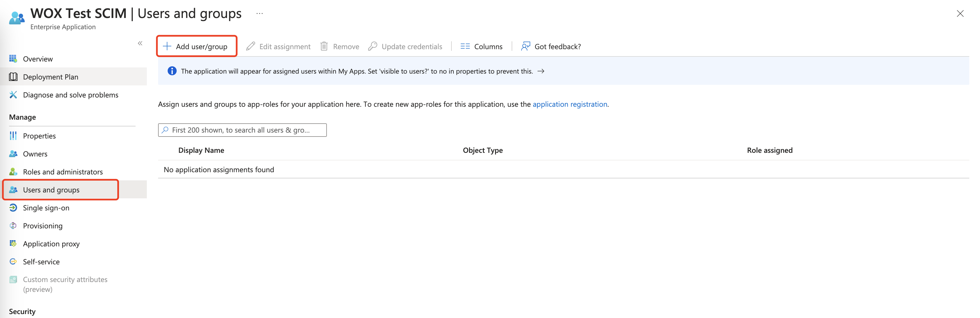Click Custom security attributes icon
The image size is (980, 318).
13,279
